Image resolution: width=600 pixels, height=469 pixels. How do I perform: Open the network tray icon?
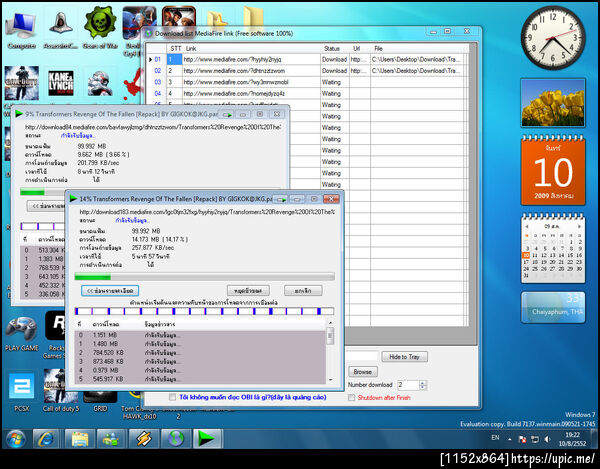click(x=535, y=439)
